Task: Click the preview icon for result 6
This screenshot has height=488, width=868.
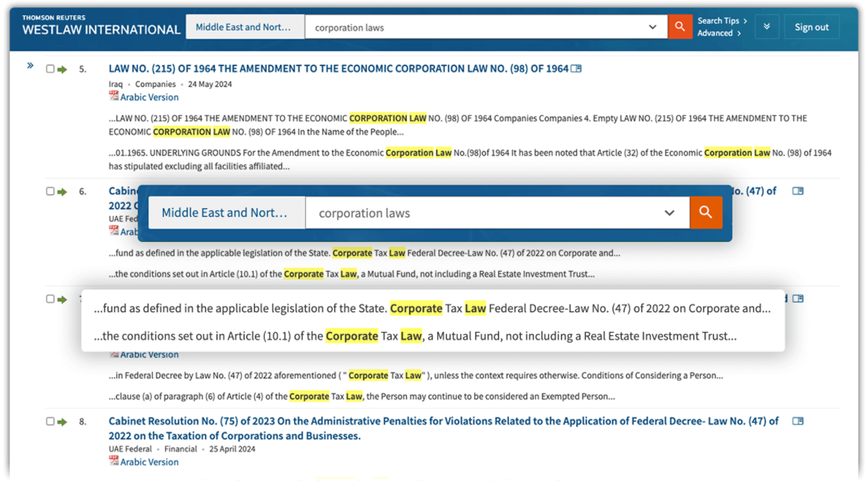Action: (797, 191)
